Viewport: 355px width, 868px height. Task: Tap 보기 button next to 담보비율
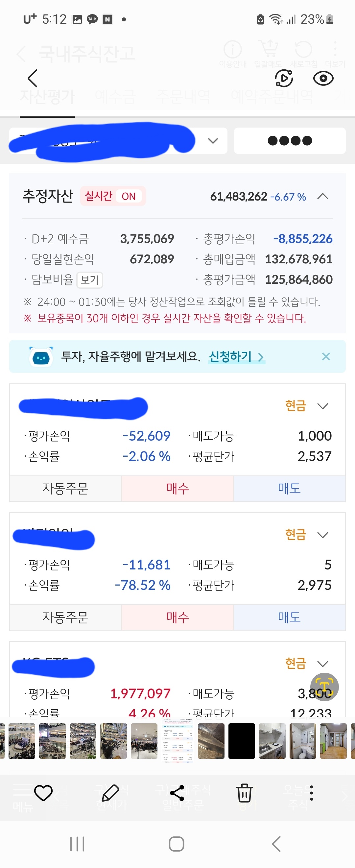90,280
